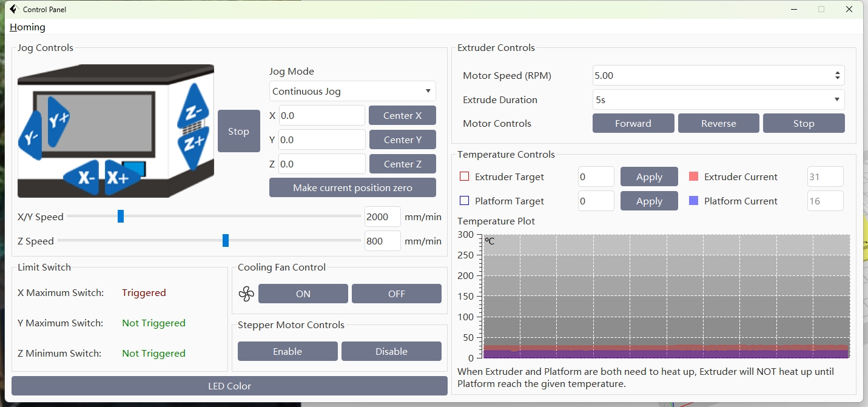Click the Z Speed value field
Screen dimensions: 868x407
point(382,241)
